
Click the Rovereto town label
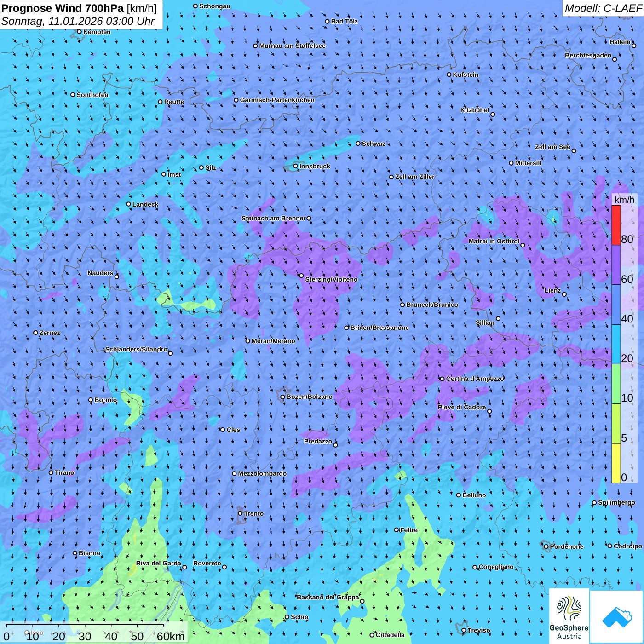[x=207, y=563]
